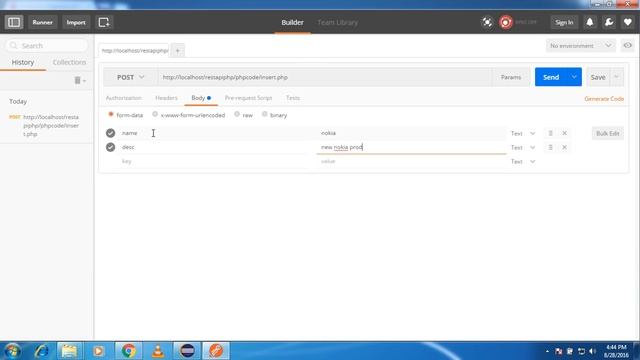Image resolution: width=640 pixels, height=360 pixels.
Task: Select the localhost request tab
Action: coord(134,51)
